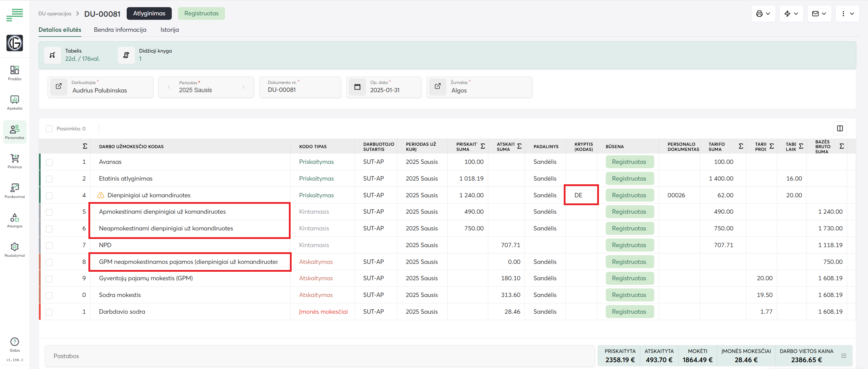
Task: Check the Pasirinkta select-all checkbox
Action: click(49, 129)
